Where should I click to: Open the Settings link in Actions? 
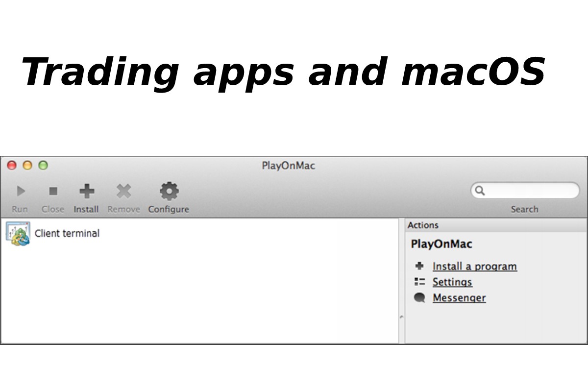click(452, 282)
